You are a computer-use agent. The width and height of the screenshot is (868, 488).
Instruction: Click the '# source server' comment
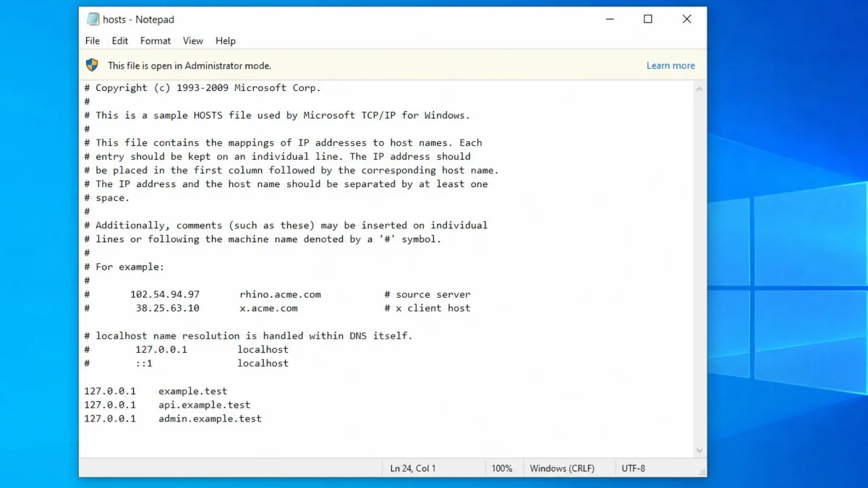point(427,295)
